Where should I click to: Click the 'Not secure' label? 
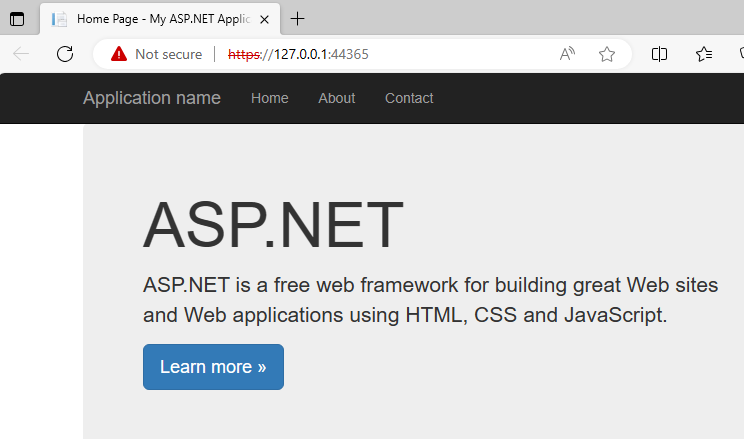[168, 54]
